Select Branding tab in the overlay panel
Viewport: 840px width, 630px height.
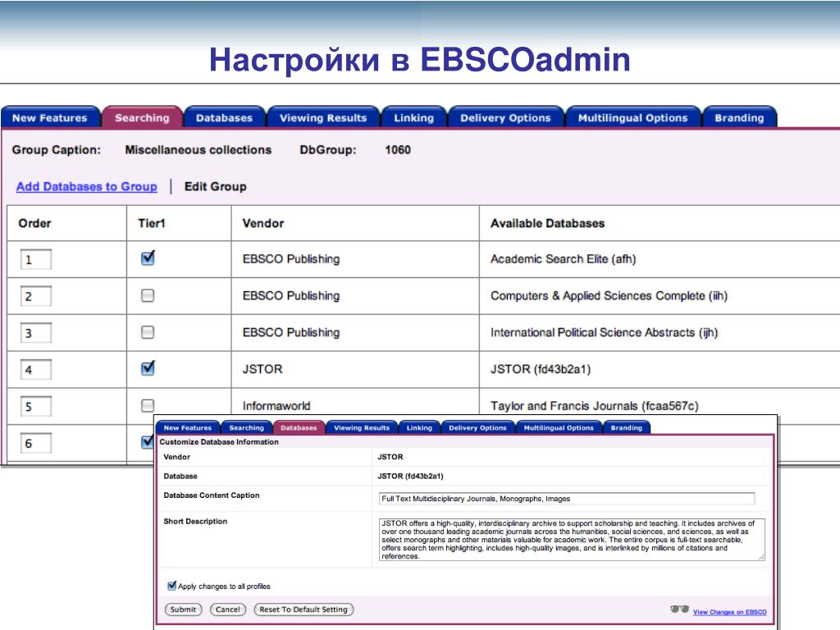coord(626,427)
